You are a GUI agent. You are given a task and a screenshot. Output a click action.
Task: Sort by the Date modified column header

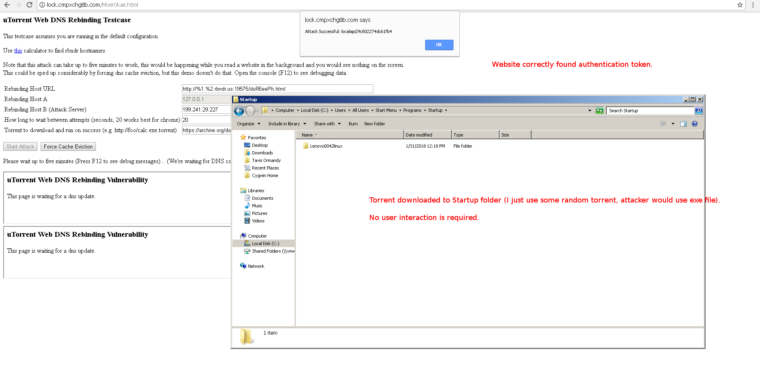coord(428,135)
